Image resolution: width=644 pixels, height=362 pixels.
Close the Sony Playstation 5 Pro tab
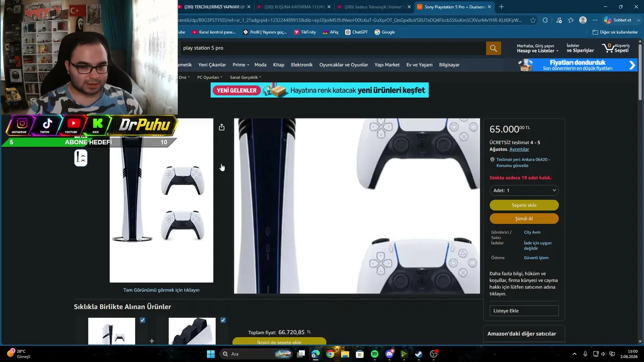[x=489, y=7]
